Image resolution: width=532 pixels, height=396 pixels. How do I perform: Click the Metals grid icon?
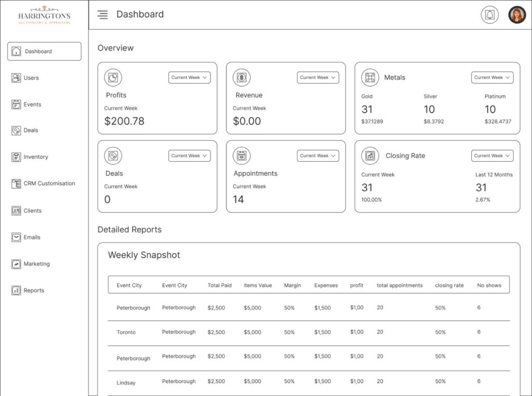pos(370,77)
